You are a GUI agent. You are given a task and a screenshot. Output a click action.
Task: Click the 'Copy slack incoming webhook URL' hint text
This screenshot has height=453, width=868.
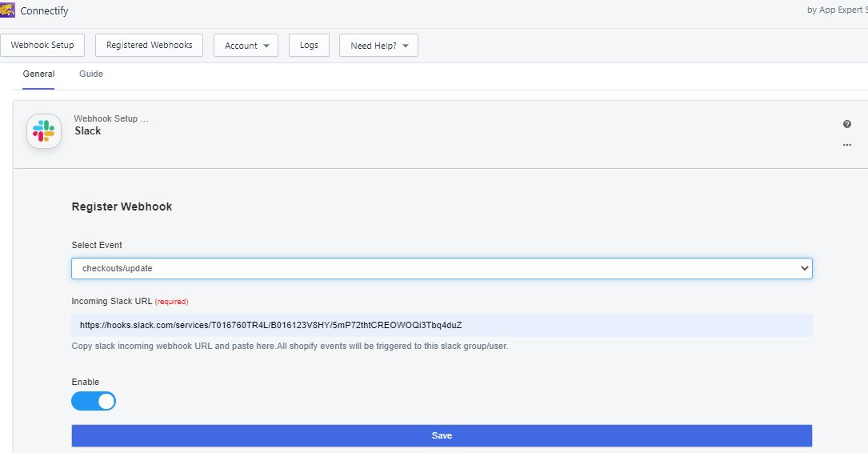pos(290,346)
